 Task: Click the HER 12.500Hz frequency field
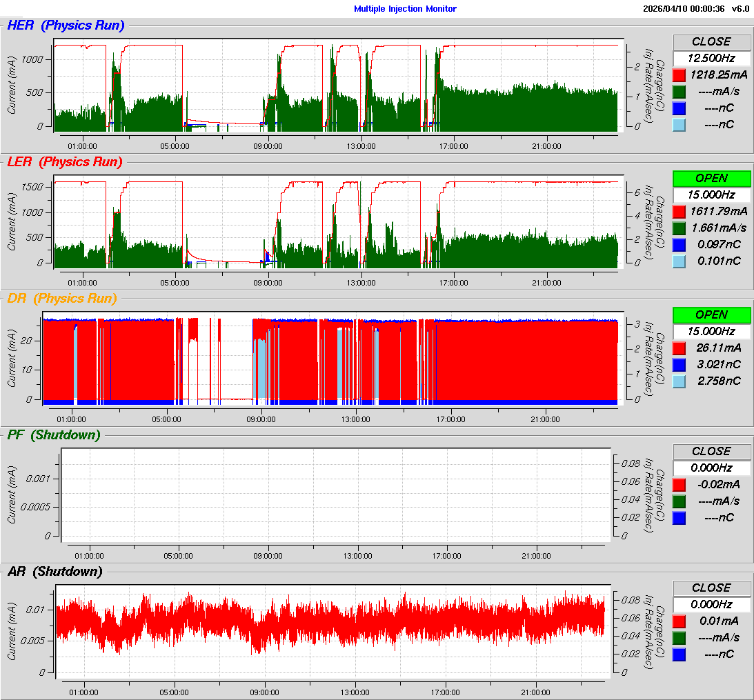tap(711, 58)
